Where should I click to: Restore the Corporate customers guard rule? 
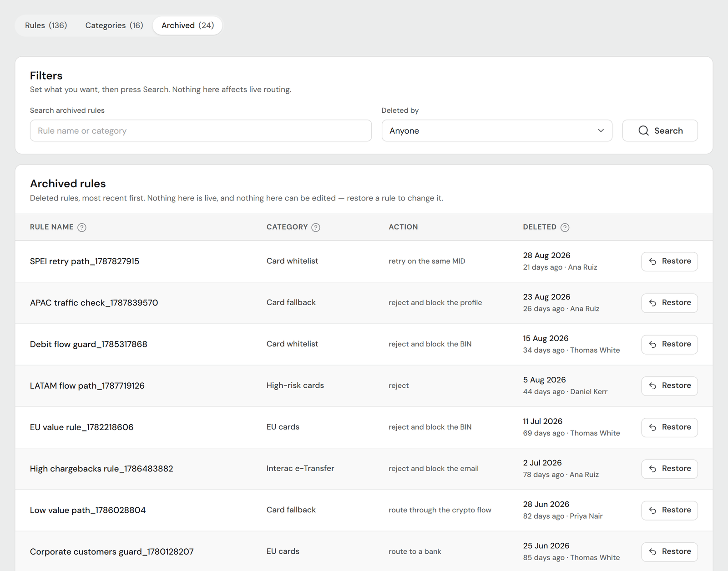[x=669, y=552]
